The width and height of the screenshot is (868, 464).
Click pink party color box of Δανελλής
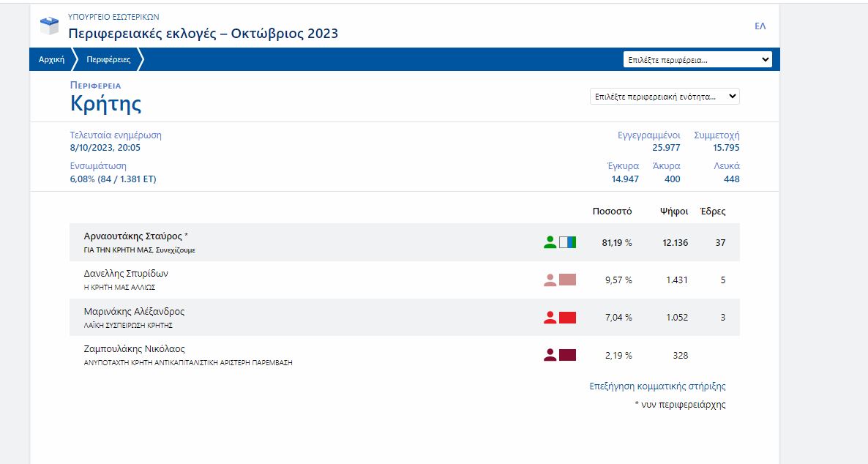point(567,280)
